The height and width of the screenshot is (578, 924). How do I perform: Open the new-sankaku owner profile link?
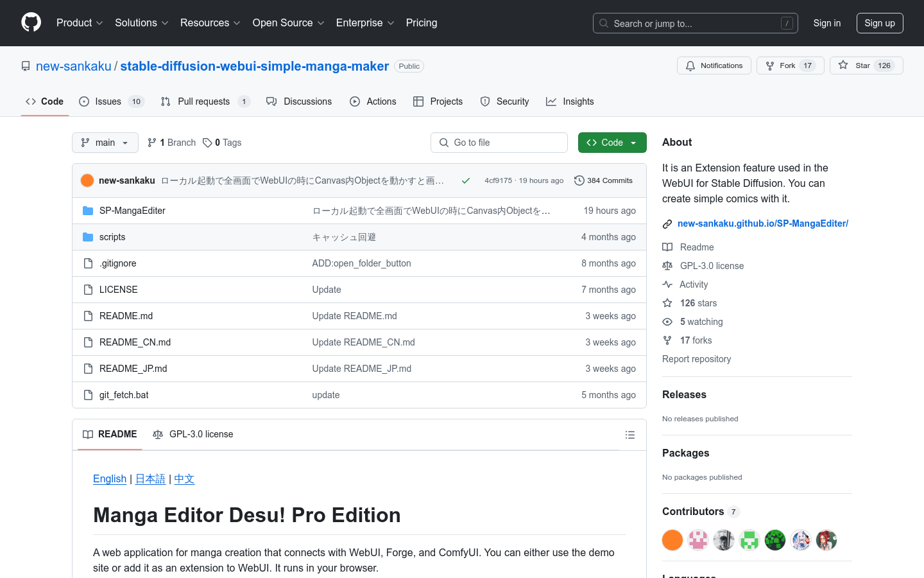pyautogui.click(x=74, y=66)
